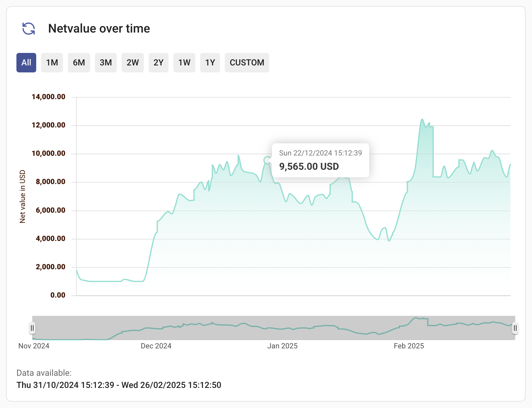Click the 6,000.00 axis label
The image size is (532, 408).
click(x=50, y=210)
